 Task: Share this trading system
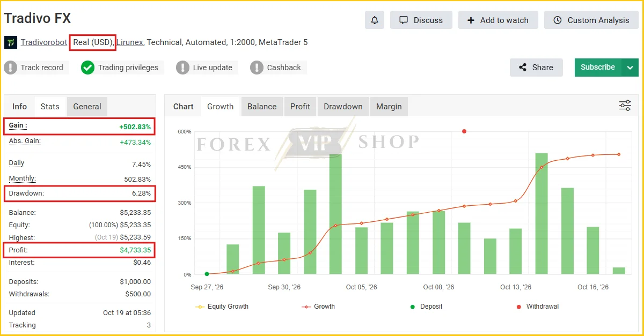536,68
